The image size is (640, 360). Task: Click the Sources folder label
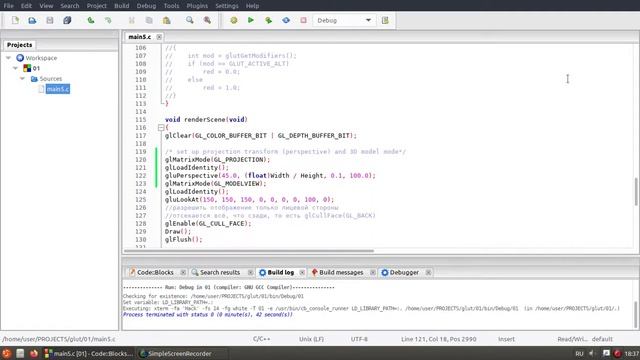(51, 78)
